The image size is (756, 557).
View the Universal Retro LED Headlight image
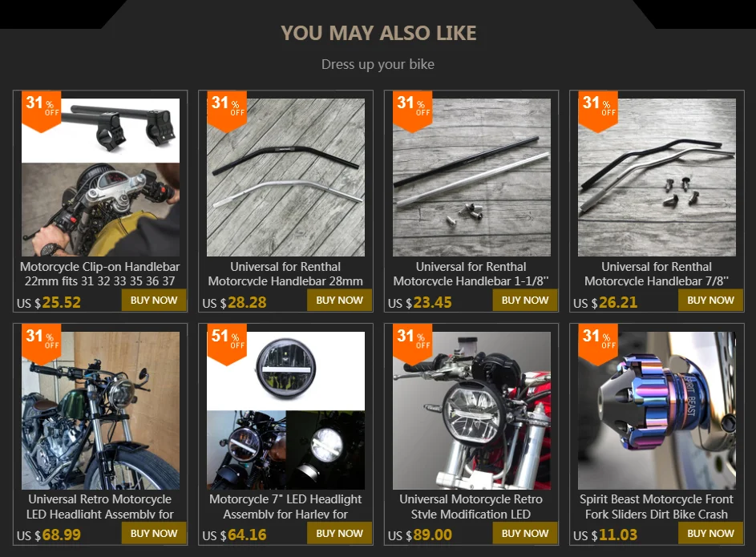click(100, 410)
